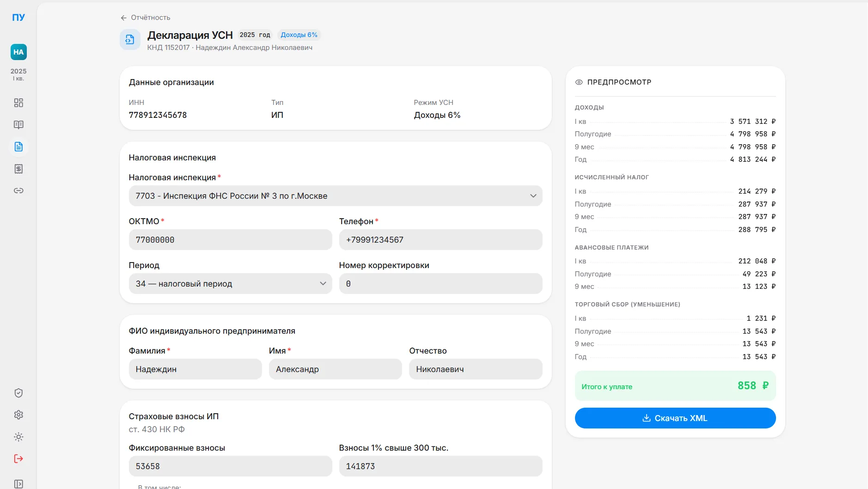868x489 pixels.
Task: Open the settings gear icon in sidebar
Action: click(18, 415)
